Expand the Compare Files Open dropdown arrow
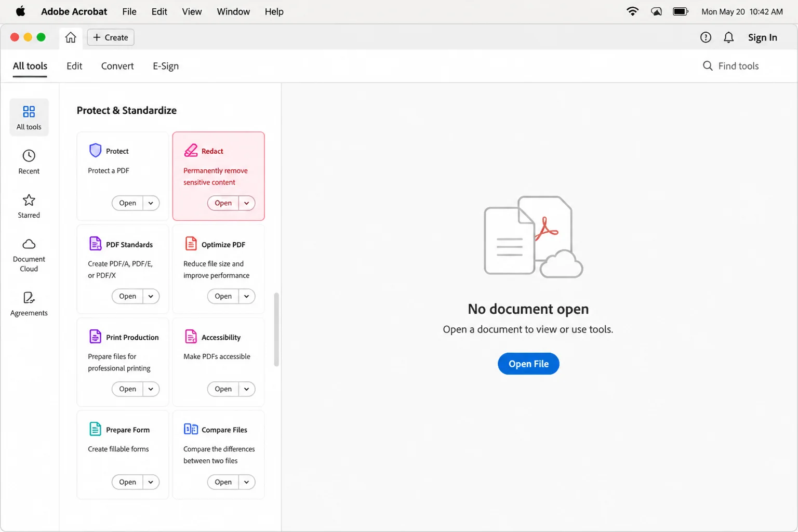 coord(246,482)
